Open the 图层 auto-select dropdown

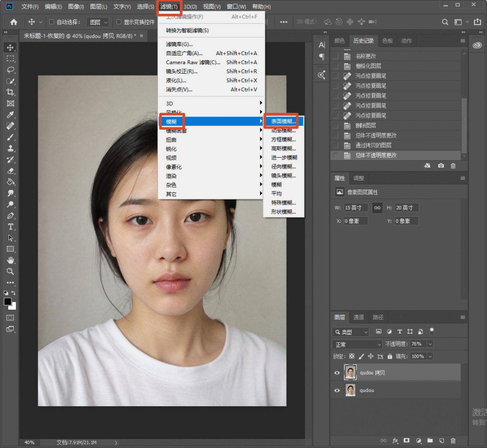pos(97,22)
